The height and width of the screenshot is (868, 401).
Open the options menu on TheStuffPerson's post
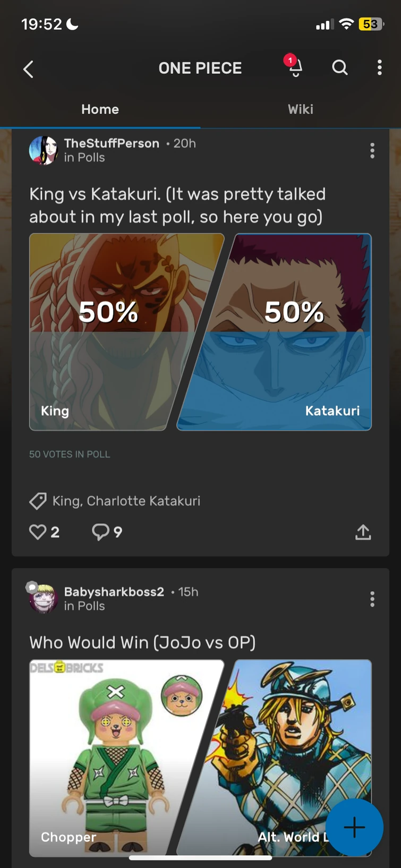pyautogui.click(x=372, y=151)
